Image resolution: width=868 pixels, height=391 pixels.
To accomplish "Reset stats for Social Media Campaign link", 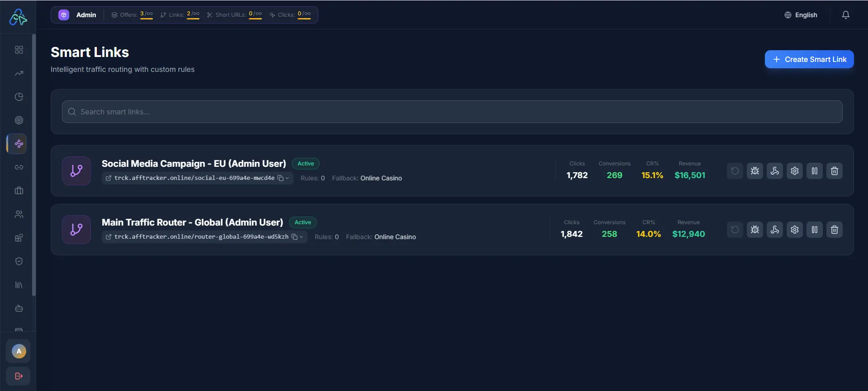I will pyautogui.click(x=735, y=171).
